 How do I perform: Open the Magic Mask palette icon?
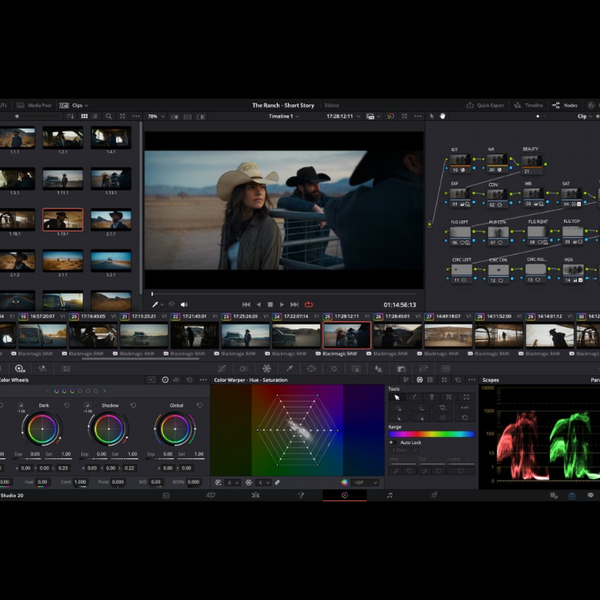pyautogui.click(x=356, y=368)
